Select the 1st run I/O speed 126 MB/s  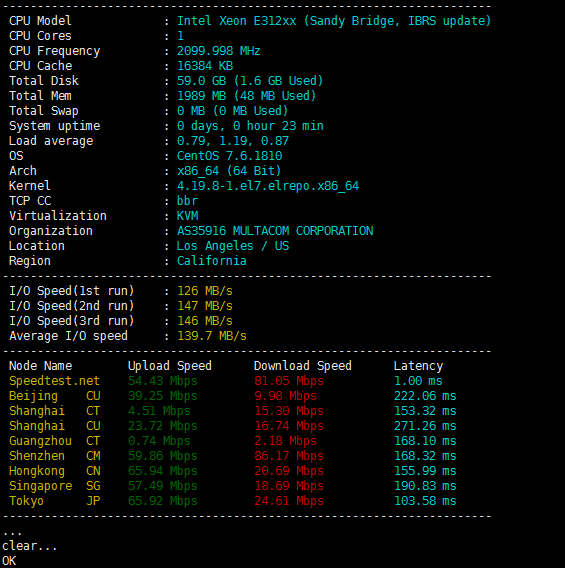point(205,291)
